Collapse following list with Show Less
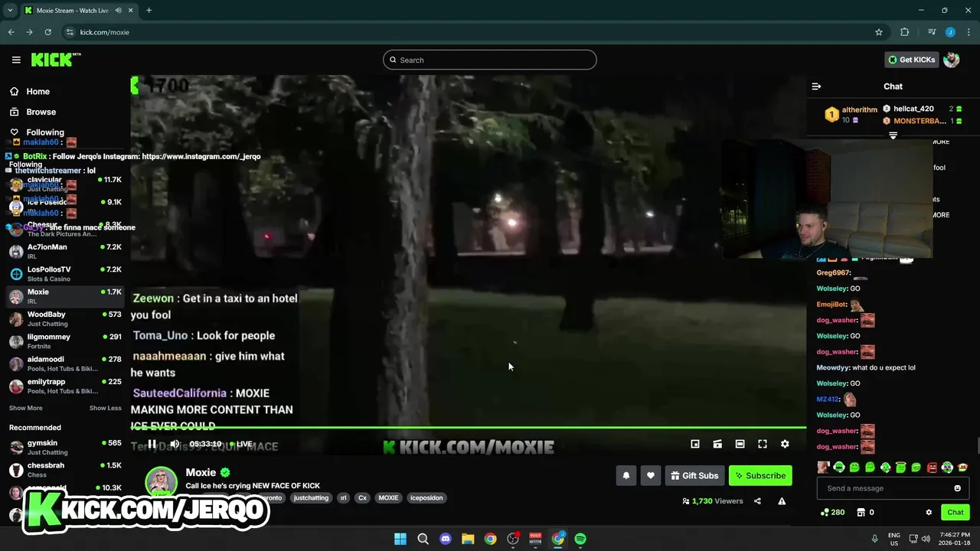The height and width of the screenshot is (551, 980). 106,408
